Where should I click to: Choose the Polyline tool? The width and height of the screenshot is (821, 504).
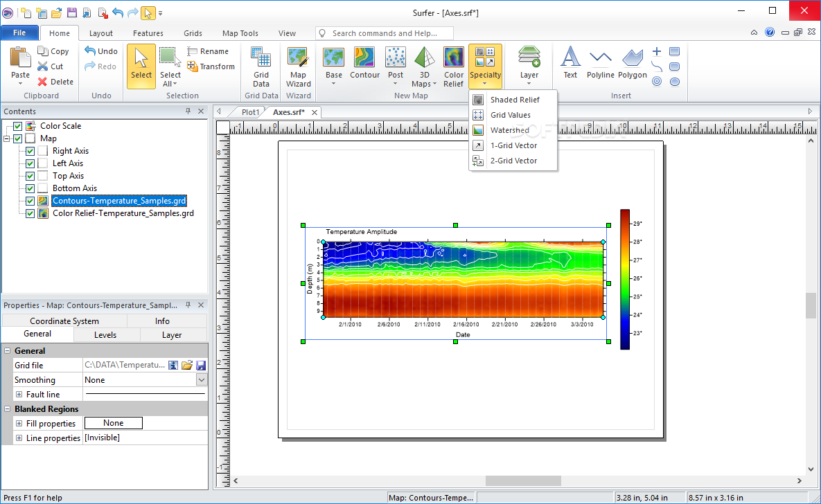point(600,63)
